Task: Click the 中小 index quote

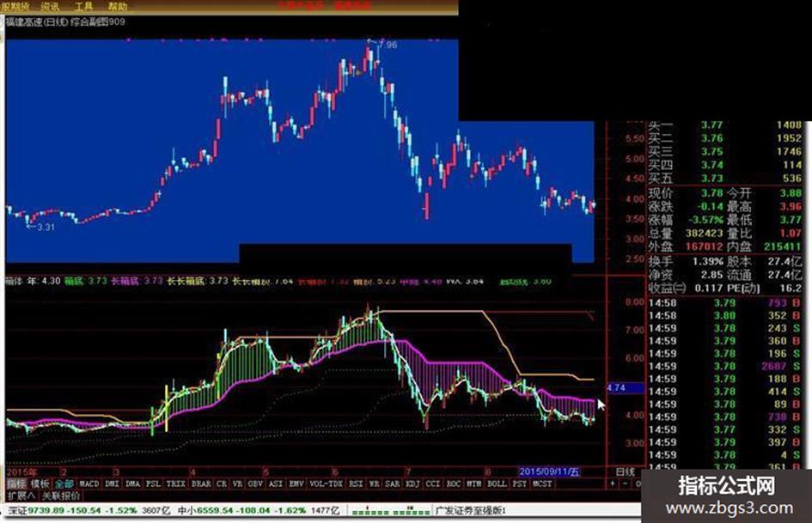Action: tap(186, 511)
